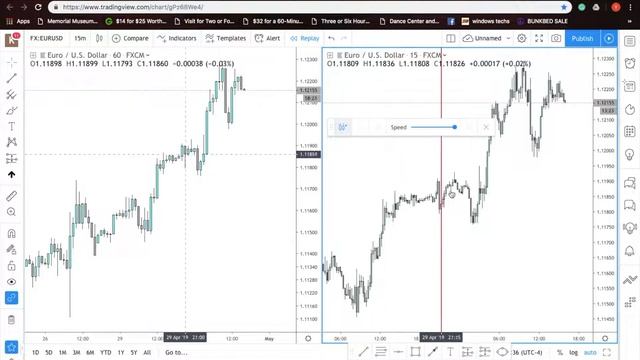This screenshot has width=640, height=360.
Task: Expand the left chart FXCM legend arrow
Action: 148,55
